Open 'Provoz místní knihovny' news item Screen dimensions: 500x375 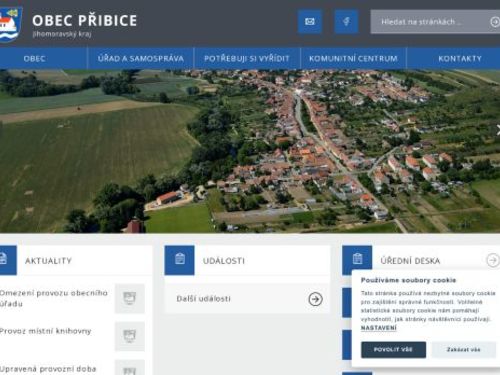coord(46,331)
